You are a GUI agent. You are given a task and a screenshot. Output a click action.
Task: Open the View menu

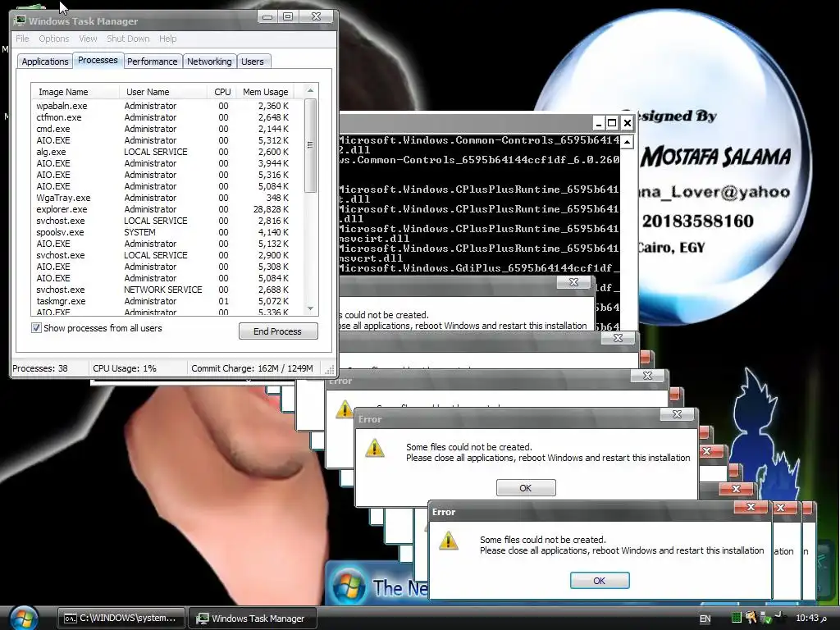(88, 39)
